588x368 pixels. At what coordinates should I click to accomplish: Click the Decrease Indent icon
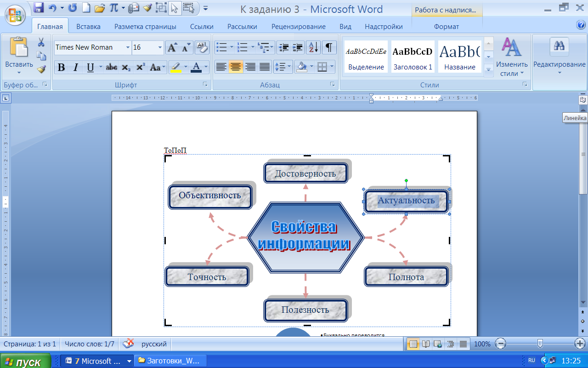[x=283, y=47]
